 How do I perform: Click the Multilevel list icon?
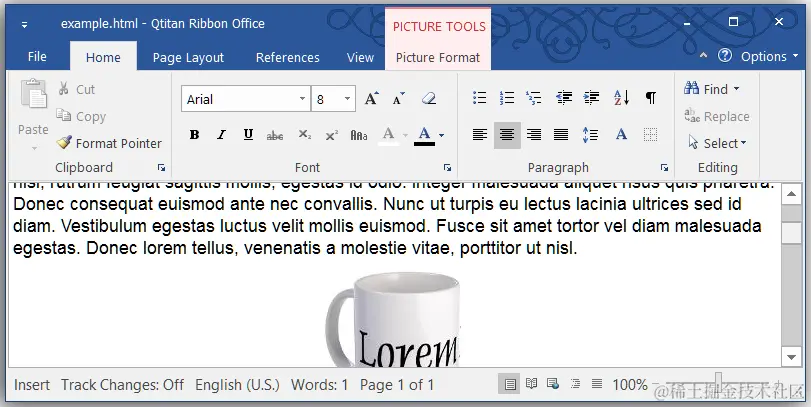coord(533,97)
